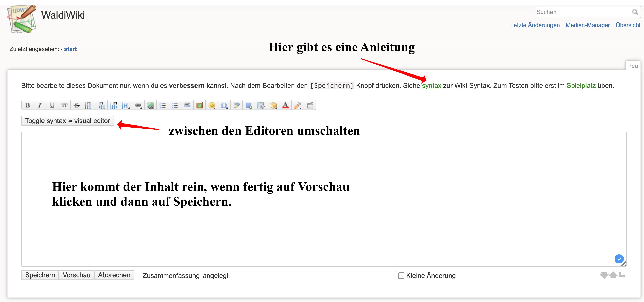This screenshot has height=302, width=644.
Task: Add an image with the picture icon
Action: pos(200,105)
